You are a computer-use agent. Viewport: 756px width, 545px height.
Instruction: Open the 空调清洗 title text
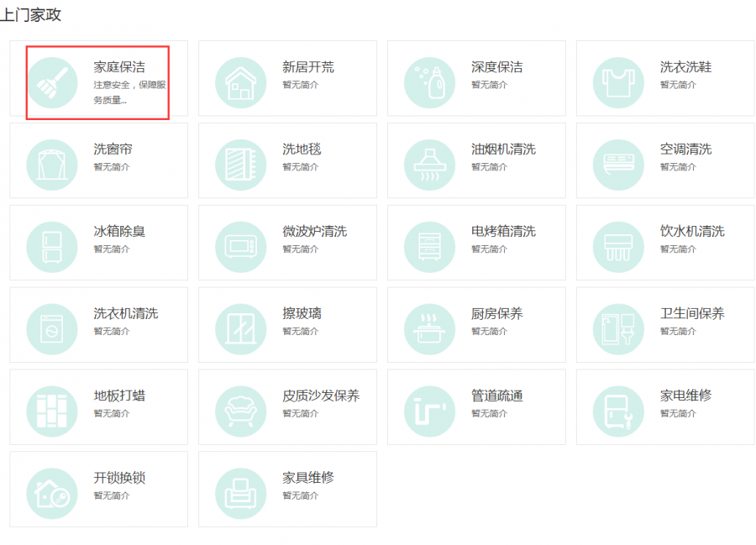click(x=686, y=149)
